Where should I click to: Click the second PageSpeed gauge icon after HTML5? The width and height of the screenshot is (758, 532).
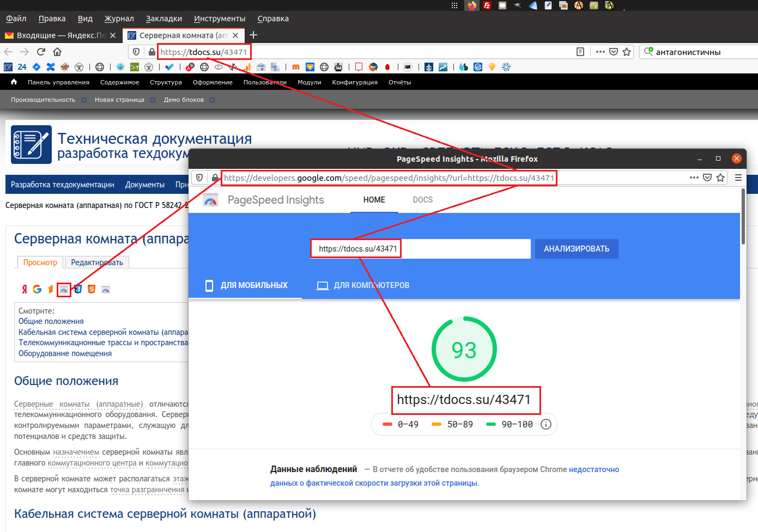106,289
